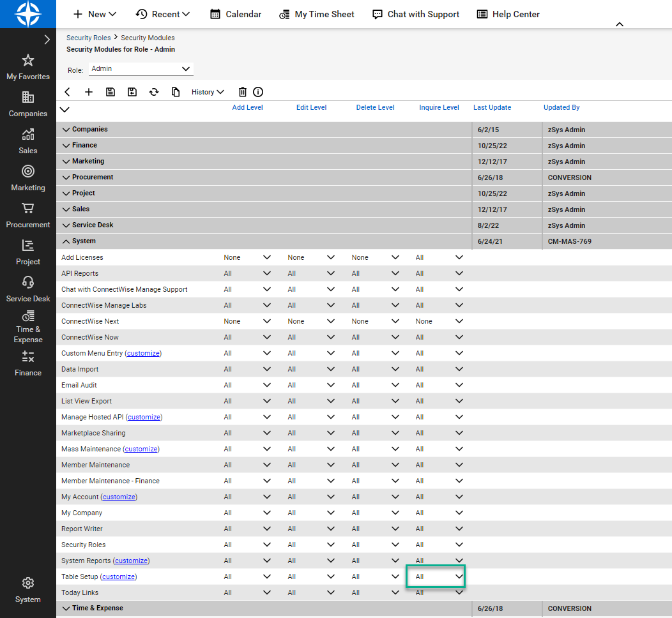This screenshot has height=618, width=672.
Task: Collapse all groups with the header chevron
Action: click(x=65, y=110)
